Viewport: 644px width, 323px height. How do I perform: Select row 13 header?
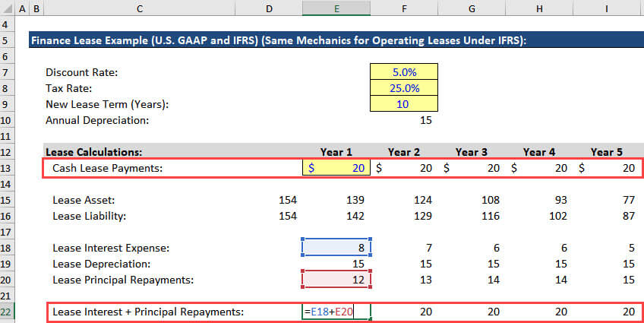(7, 168)
